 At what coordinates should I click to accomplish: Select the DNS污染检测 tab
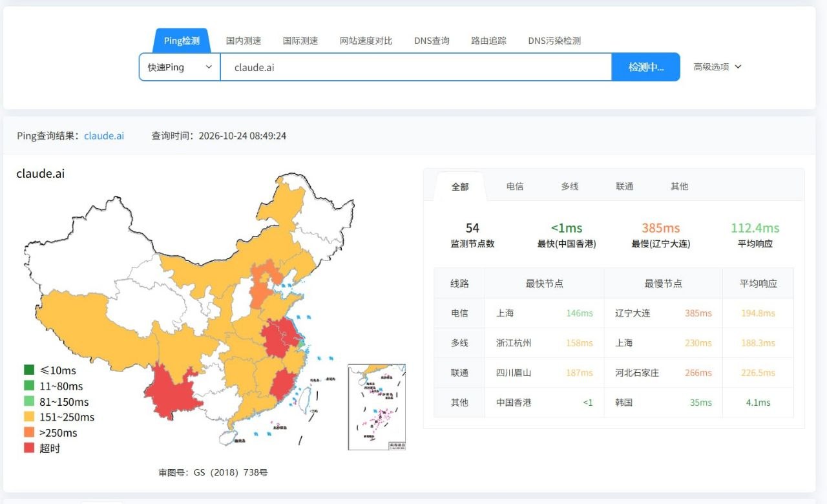(554, 41)
